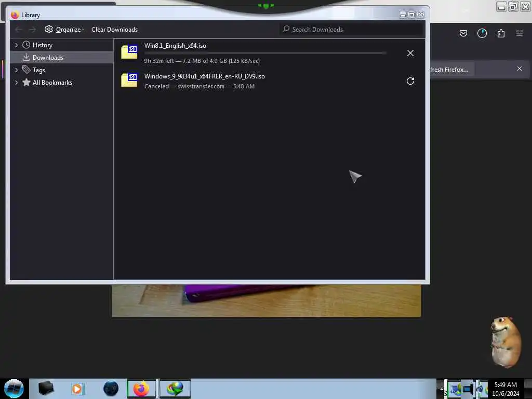Click the Win8.1 download progress bar
The image size is (532, 399).
pos(265,54)
